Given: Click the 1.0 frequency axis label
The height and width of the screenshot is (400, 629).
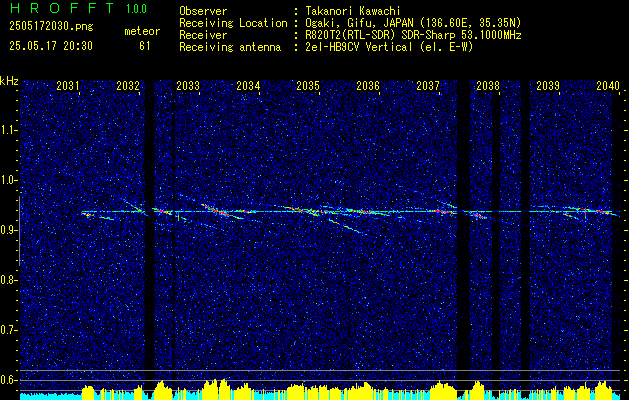Looking at the screenshot, I should [8, 181].
